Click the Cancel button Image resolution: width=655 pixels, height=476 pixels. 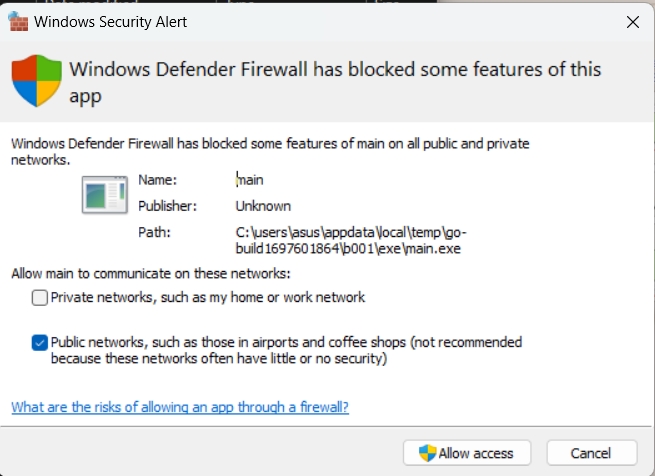click(x=592, y=453)
